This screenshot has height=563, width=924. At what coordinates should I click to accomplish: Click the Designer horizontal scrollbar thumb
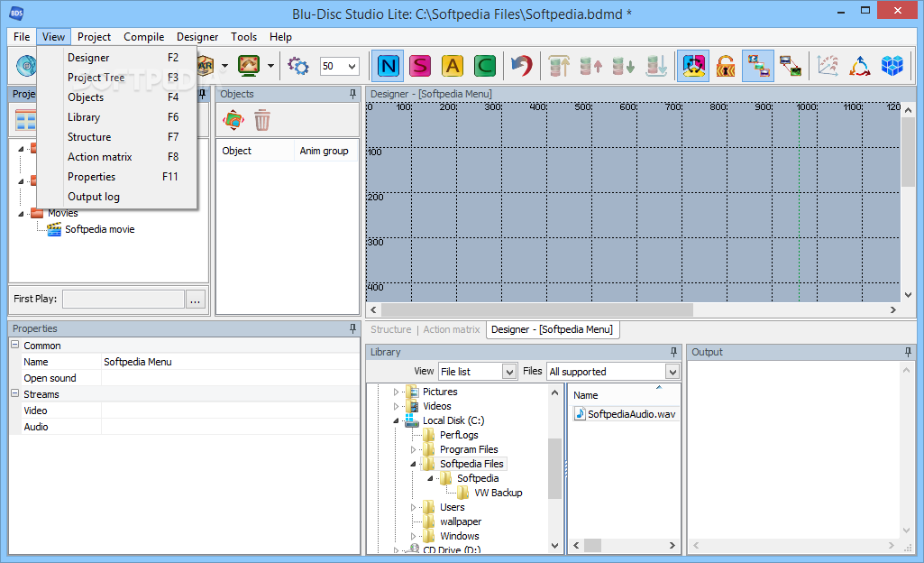(x=537, y=309)
